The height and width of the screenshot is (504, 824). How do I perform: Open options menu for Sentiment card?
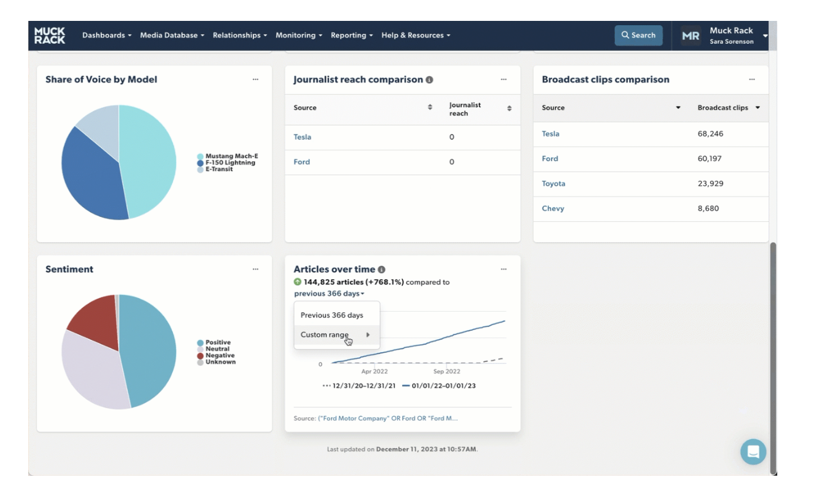click(x=255, y=269)
